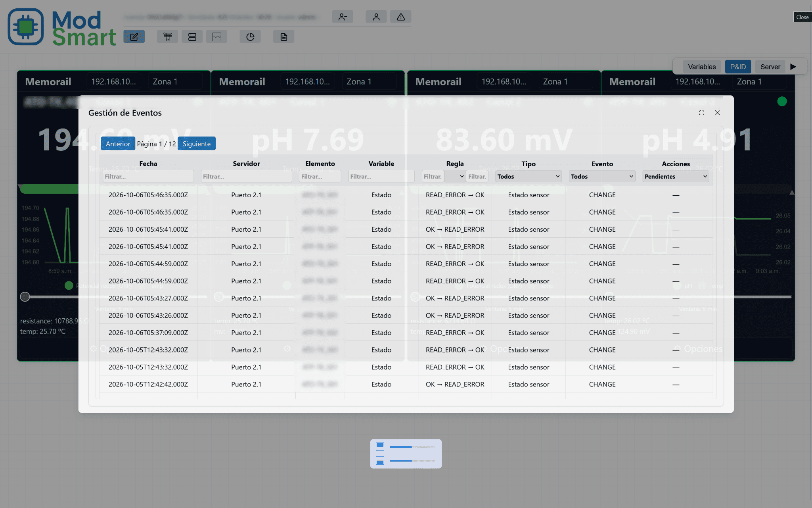
Task: Open the pie chart reports icon
Action: pos(250,37)
